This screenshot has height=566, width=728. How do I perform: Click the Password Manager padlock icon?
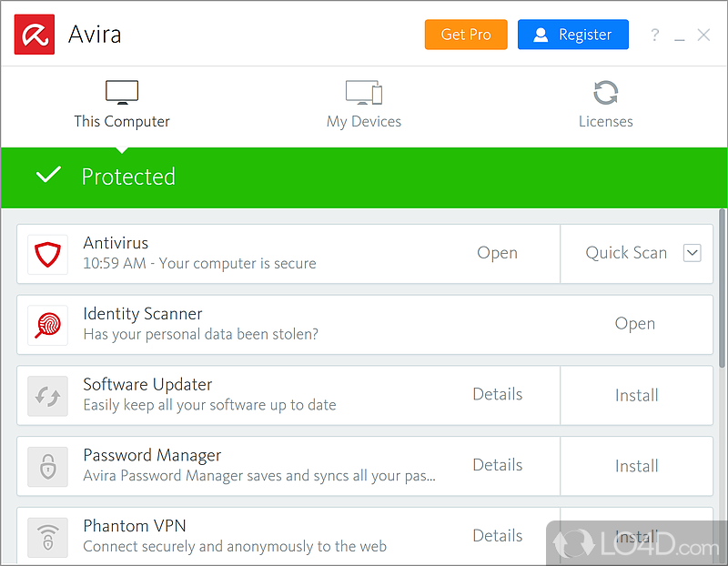[47, 466]
